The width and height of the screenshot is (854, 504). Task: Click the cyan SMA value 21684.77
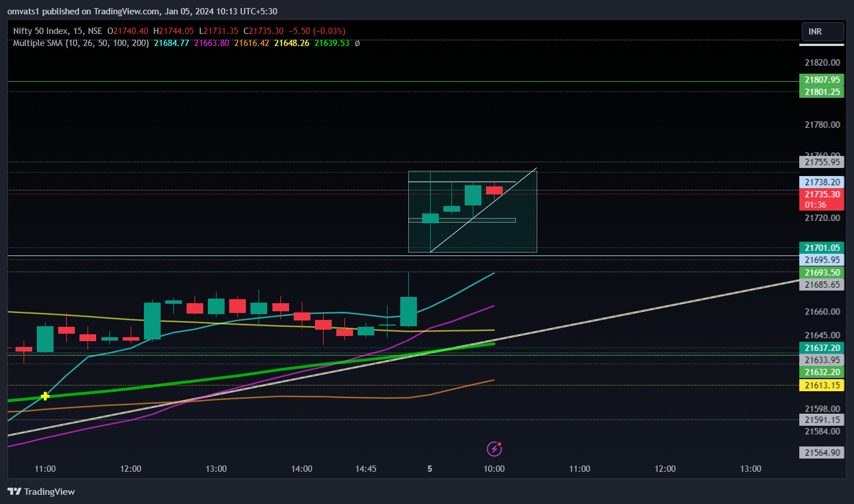click(x=172, y=43)
